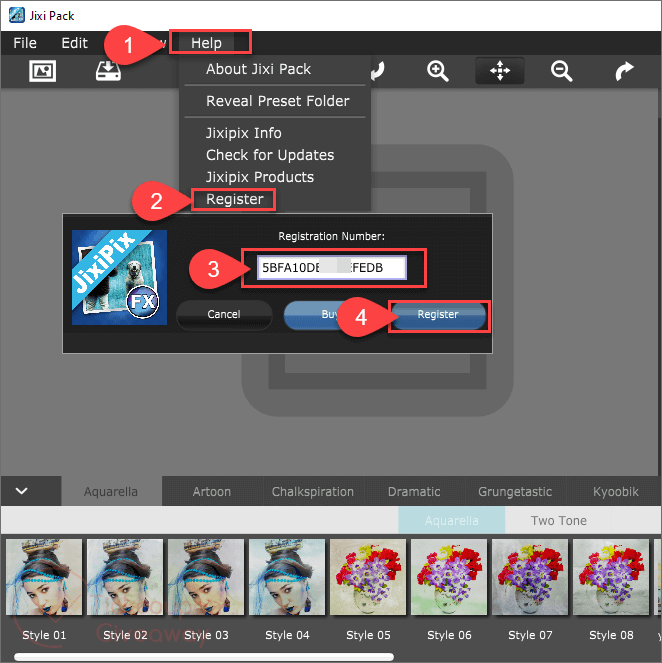Click the Register button in dialog
Viewport: 662px width, 663px height.
(x=438, y=314)
